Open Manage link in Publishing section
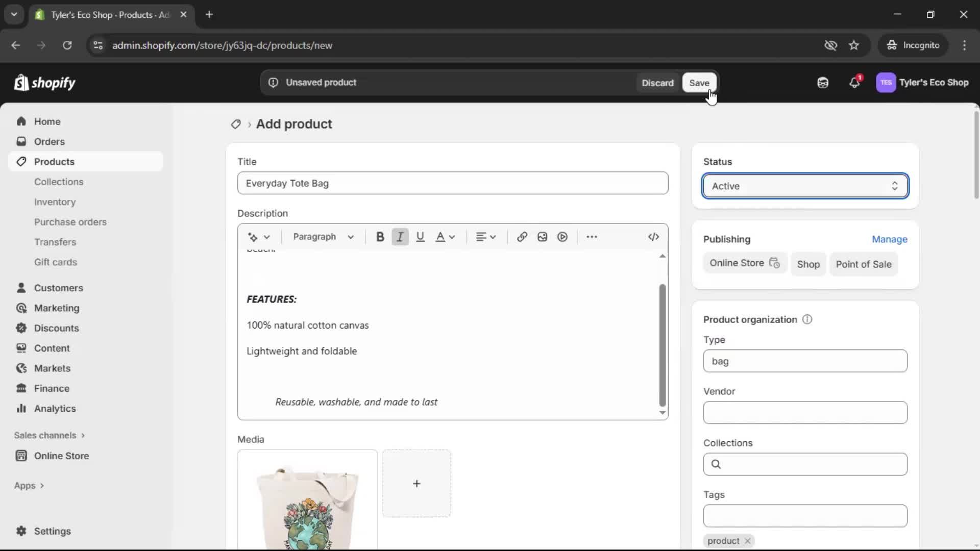The width and height of the screenshot is (980, 551). tap(889, 239)
